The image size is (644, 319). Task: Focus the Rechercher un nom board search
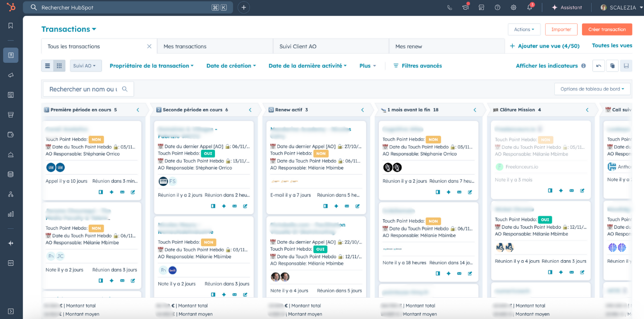(x=89, y=89)
